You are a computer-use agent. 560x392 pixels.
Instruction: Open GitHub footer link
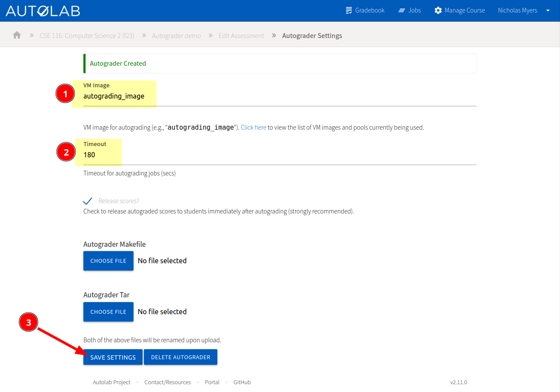(242, 382)
